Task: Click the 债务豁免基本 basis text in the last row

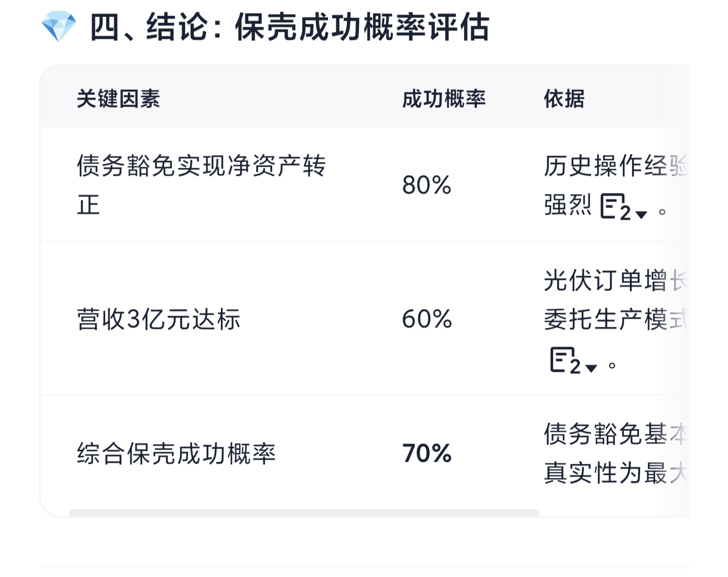Action: pyautogui.click(x=616, y=434)
